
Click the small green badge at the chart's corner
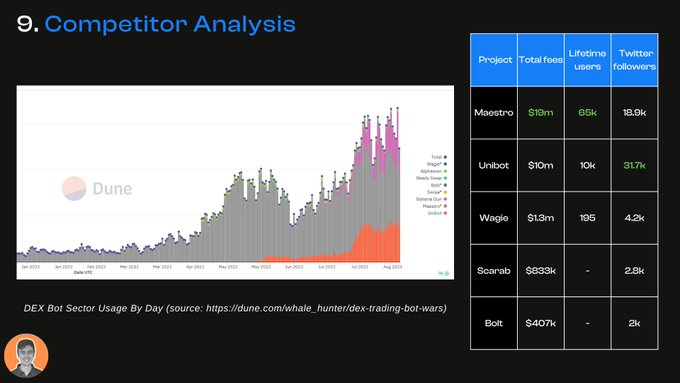[443, 273]
